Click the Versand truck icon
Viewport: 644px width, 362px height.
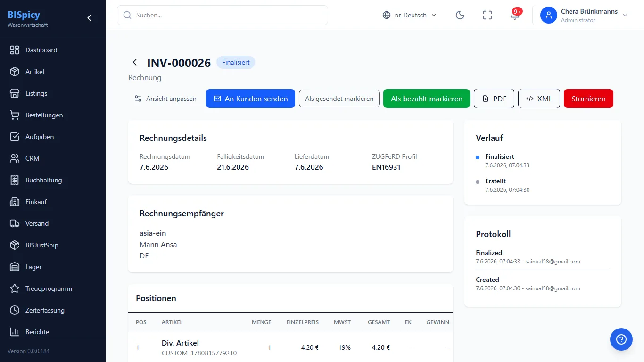pos(15,223)
